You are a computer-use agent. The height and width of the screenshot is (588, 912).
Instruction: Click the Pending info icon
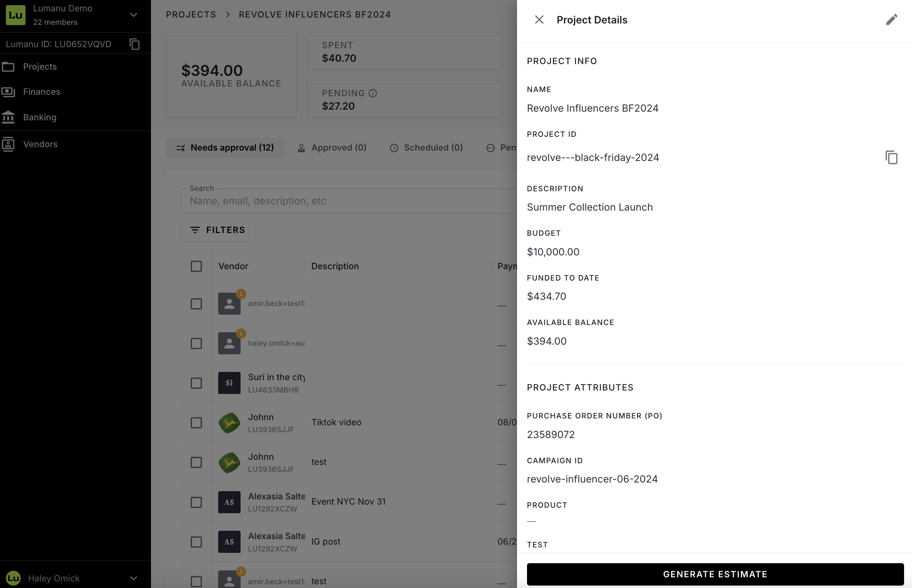[373, 93]
